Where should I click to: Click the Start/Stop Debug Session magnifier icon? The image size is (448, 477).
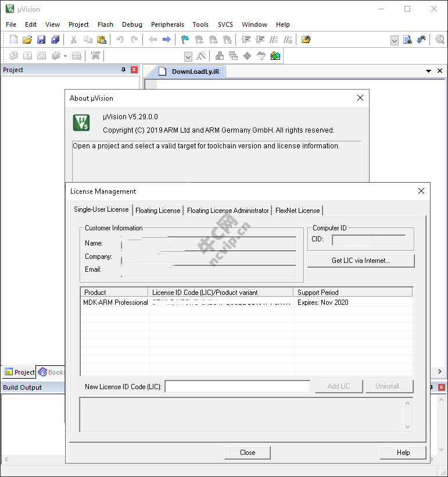click(440, 40)
